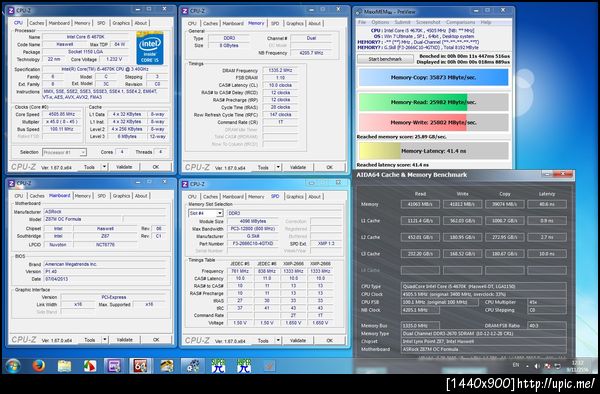Click Start benchmark in MaxxMEM
600x394 pixels.
click(385, 59)
